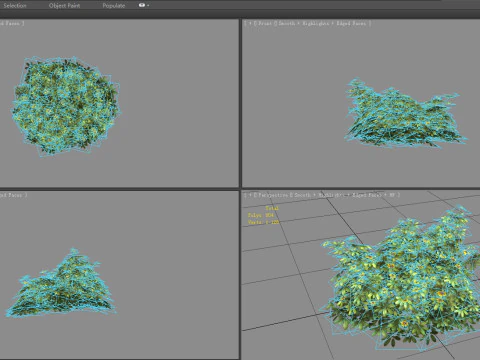
Task: Open the Front viewport point-of-view label menu
Action: [265, 23]
